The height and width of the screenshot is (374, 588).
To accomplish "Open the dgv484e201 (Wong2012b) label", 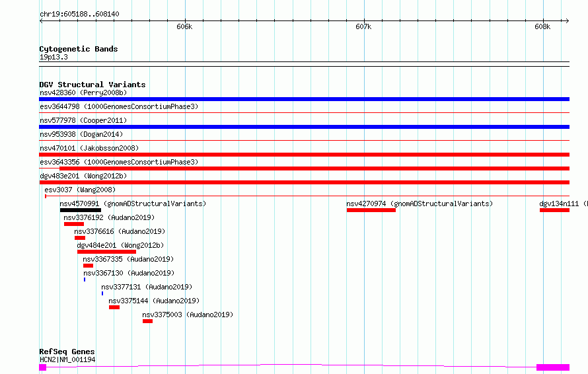I will tap(120, 245).
